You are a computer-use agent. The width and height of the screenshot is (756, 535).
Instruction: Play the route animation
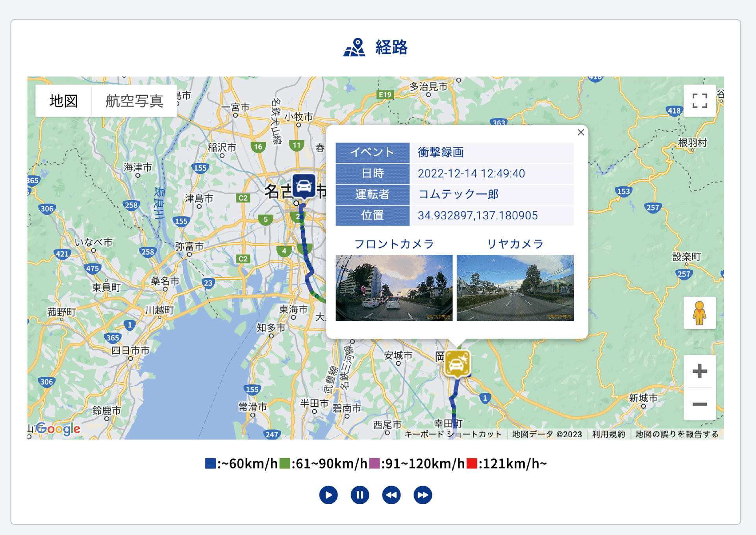[328, 495]
